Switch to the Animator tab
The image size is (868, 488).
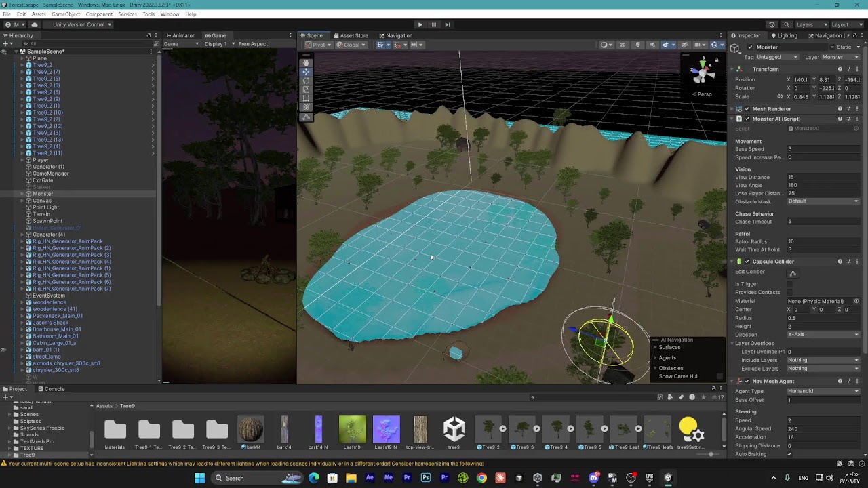180,35
